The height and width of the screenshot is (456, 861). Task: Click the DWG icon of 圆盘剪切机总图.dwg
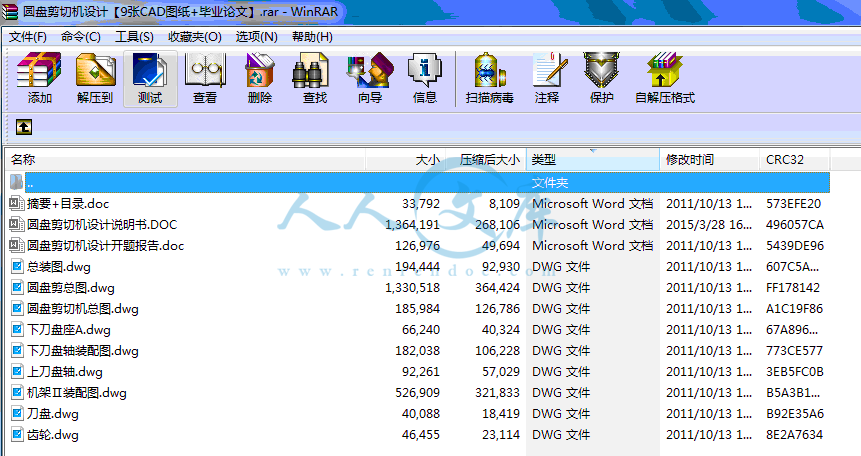tap(17, 308)
